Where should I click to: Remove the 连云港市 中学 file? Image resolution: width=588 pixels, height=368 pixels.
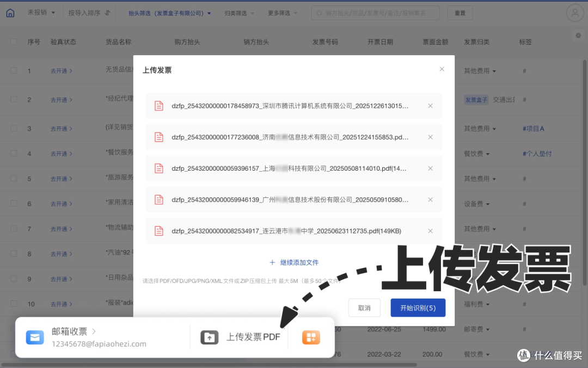431,231
